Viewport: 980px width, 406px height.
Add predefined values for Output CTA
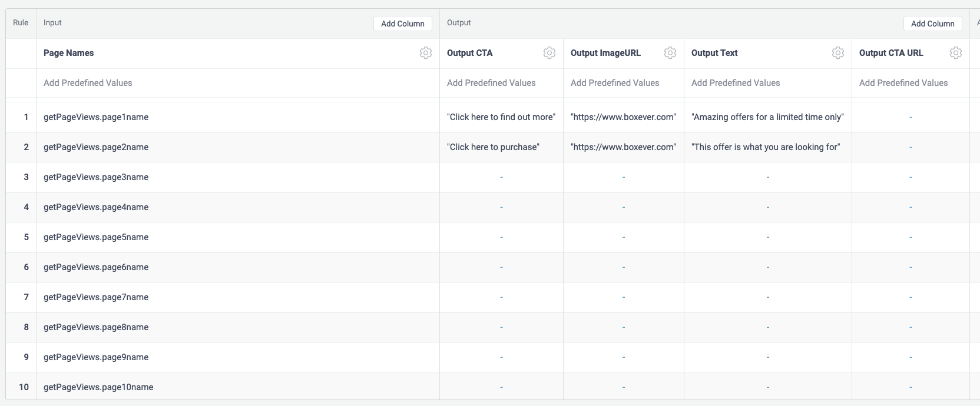tap(491, 83)
